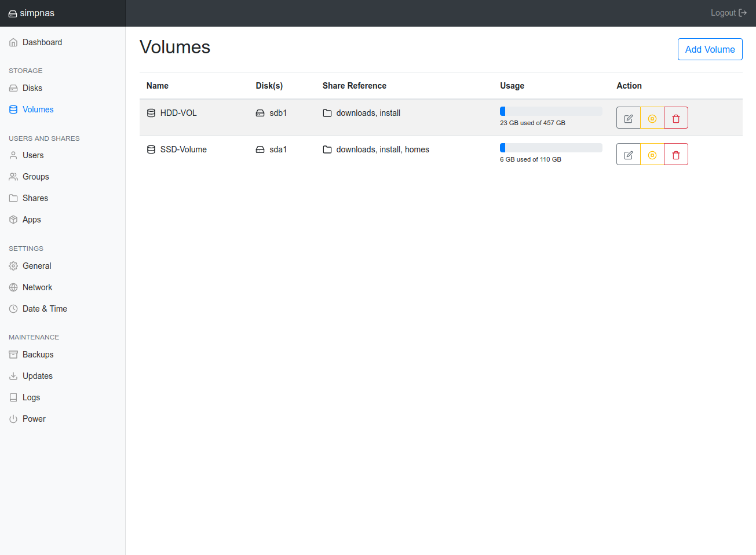The width and height of the screenshot is (756, 555).
Task: Navigate to Groups in sidebar
Action: pos(35,177)
